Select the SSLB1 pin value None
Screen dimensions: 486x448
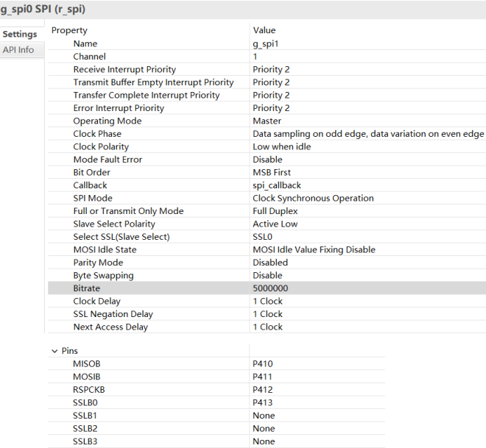coord(264,416)
